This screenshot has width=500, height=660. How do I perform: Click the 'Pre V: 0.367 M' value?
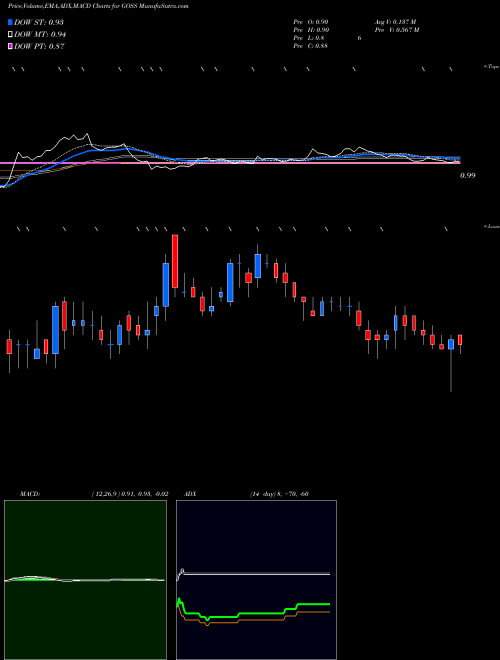tap(396, 30)
